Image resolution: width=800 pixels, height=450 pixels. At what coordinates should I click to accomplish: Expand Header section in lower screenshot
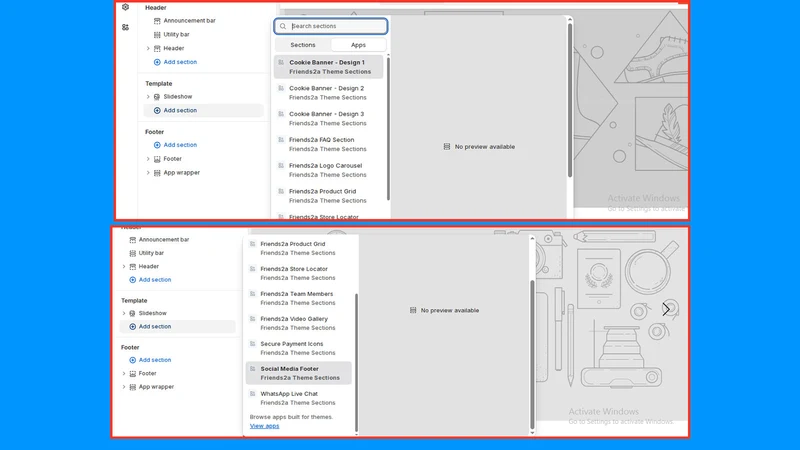[x=123, y=266]
